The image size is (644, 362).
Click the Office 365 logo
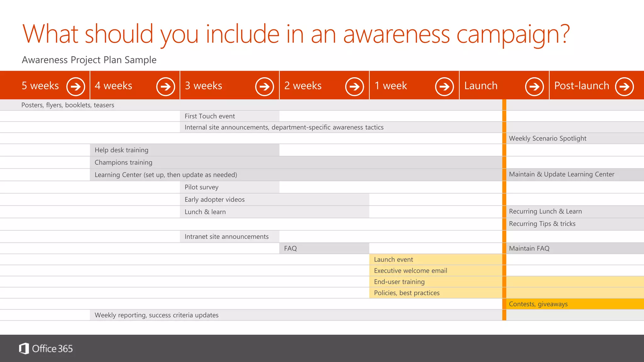tap(46, 348)
